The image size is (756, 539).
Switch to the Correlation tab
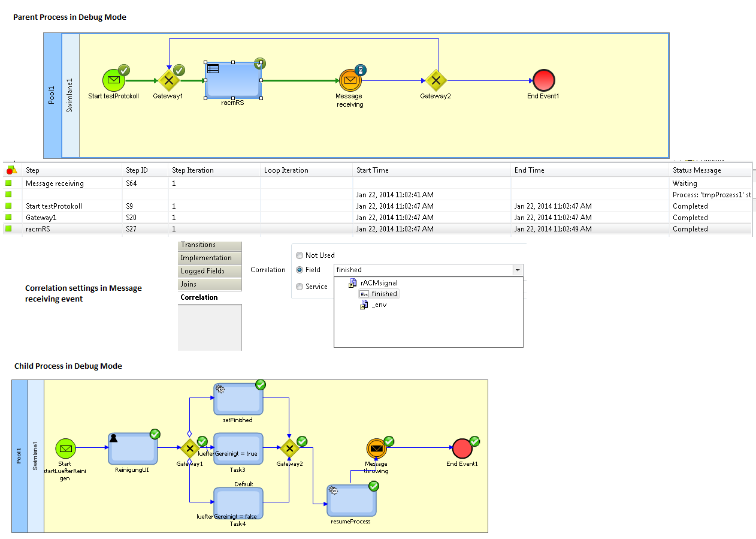pos(210,297)
